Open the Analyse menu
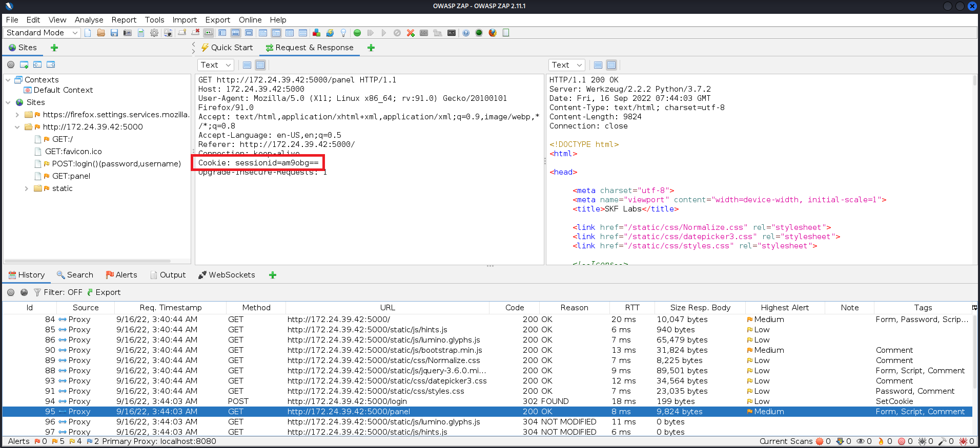 (89, 20)
